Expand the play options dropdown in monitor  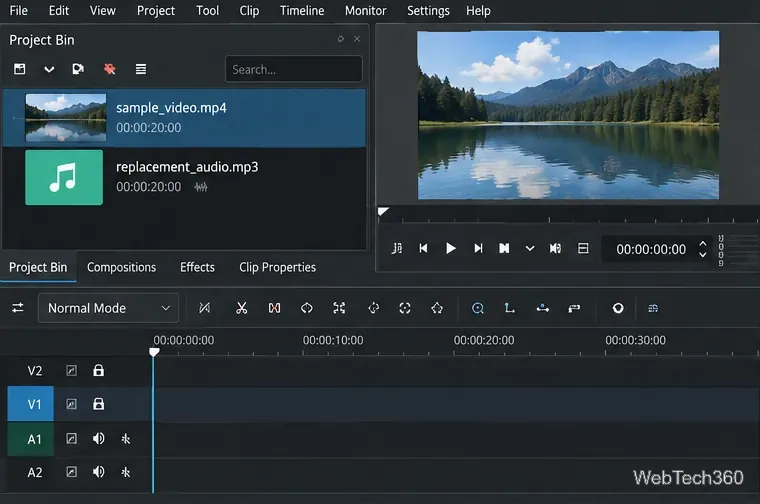(x=530, y=249)
